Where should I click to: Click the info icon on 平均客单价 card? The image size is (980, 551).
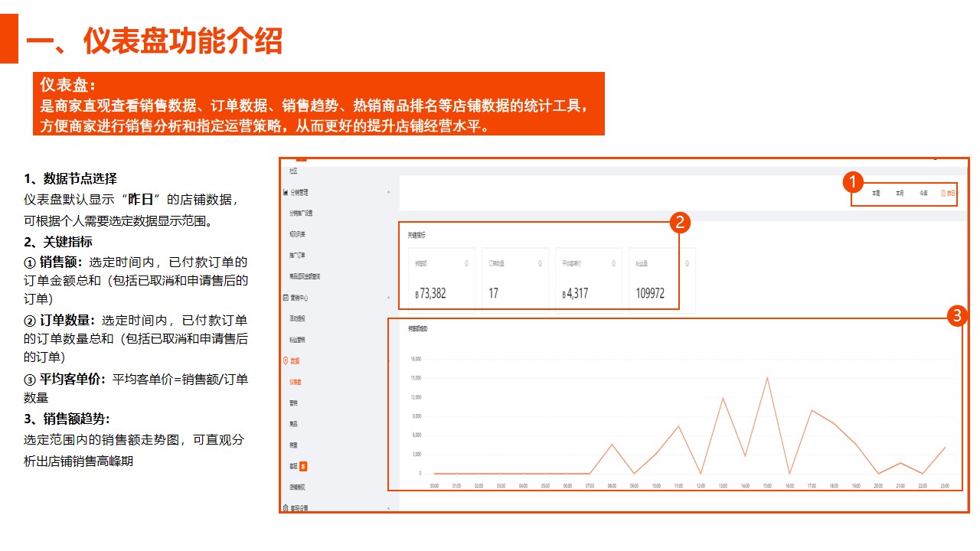tap(613, 263)
